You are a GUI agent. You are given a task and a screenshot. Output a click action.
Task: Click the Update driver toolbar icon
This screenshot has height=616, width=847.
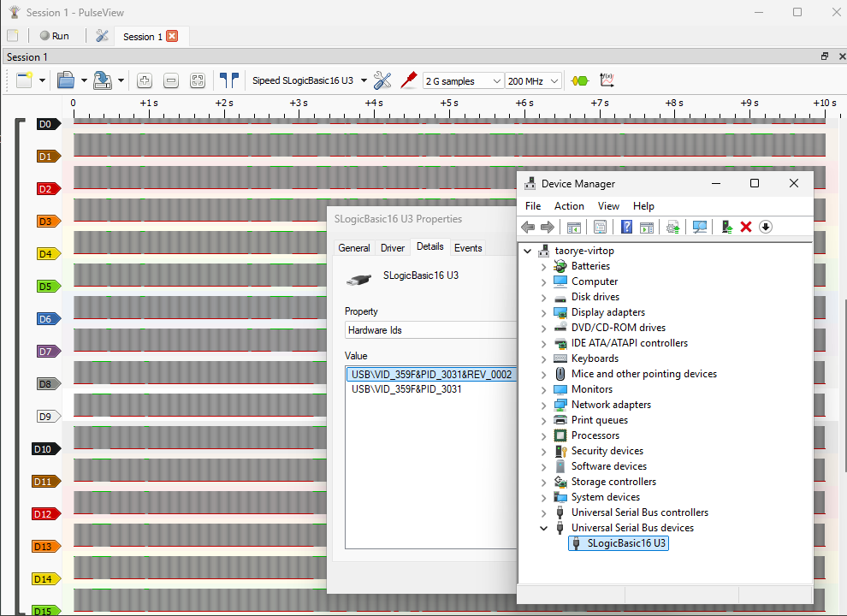coord(726,227)
